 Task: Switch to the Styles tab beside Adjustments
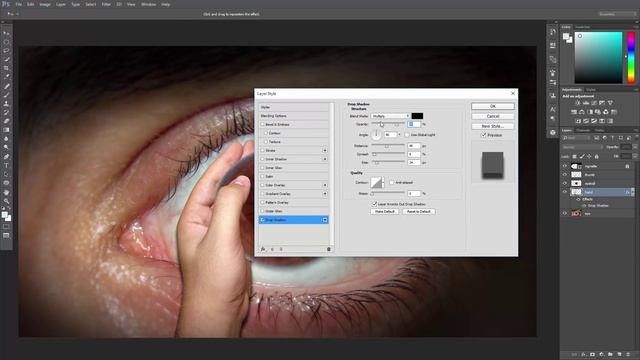pos(591,90)
